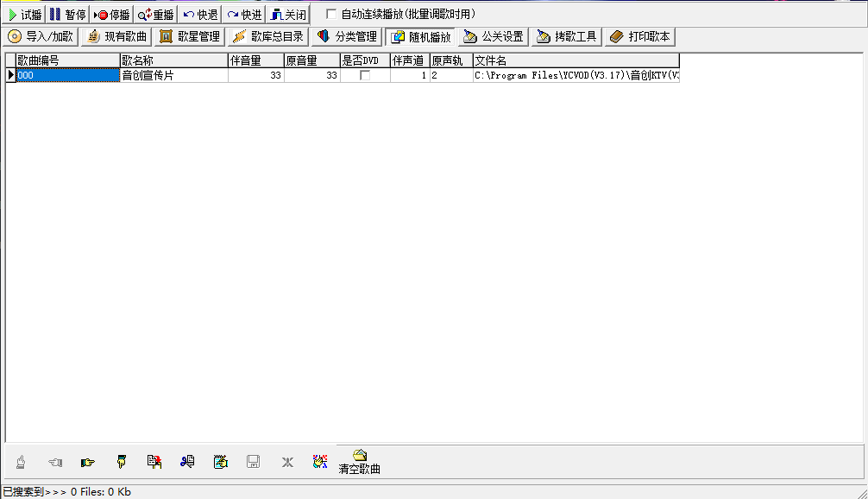The width and height of the screenshot is (868, 499).
Task: Click the 伴声道 column header
Action: click(x=410, y=60)
